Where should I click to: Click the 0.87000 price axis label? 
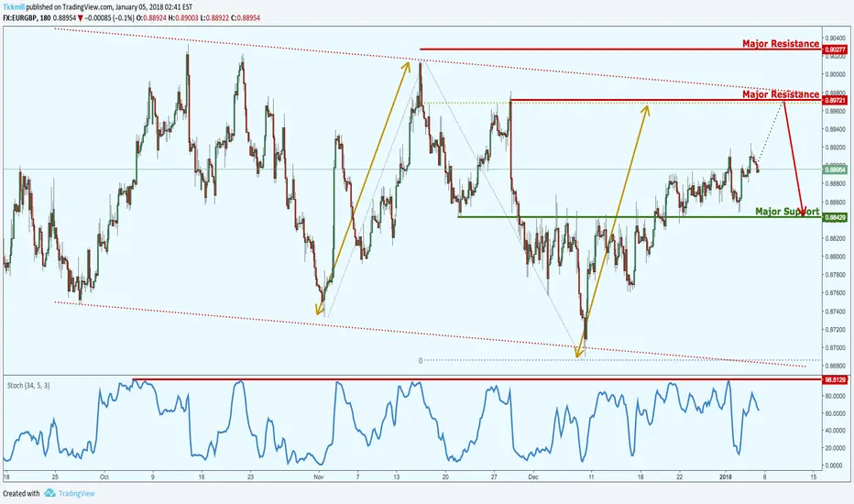pyautogui.click(x=836, y=347)
